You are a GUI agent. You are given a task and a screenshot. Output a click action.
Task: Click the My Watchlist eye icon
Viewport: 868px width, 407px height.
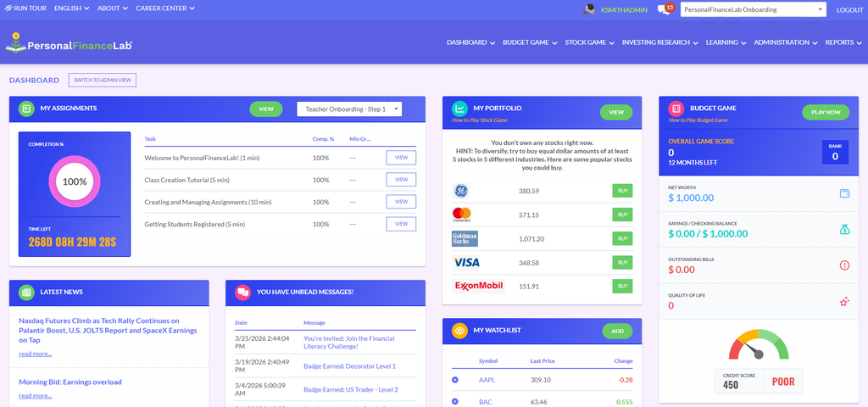(x=459, y=331)
